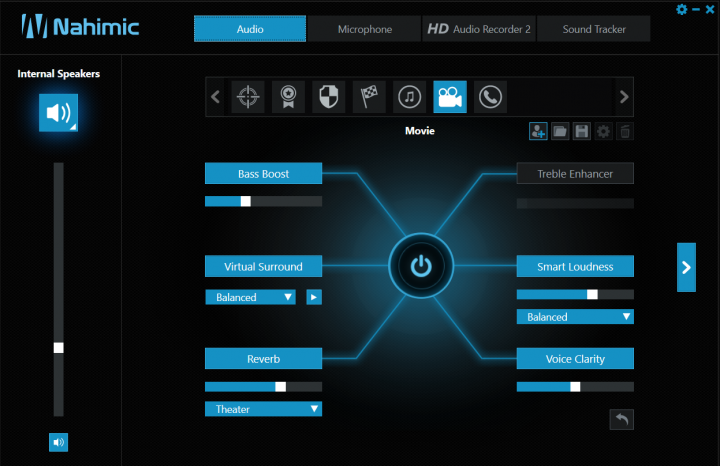Click the master volume vertical slider handle
Screen dimensions: 720x466
[x=58, y=348]
